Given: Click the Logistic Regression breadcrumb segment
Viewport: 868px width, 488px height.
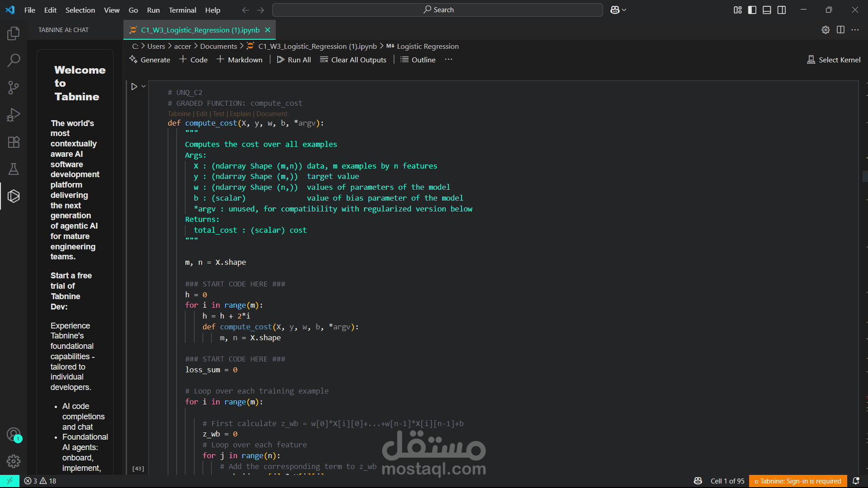Looking at the screenshot, I should coord(422,46).
